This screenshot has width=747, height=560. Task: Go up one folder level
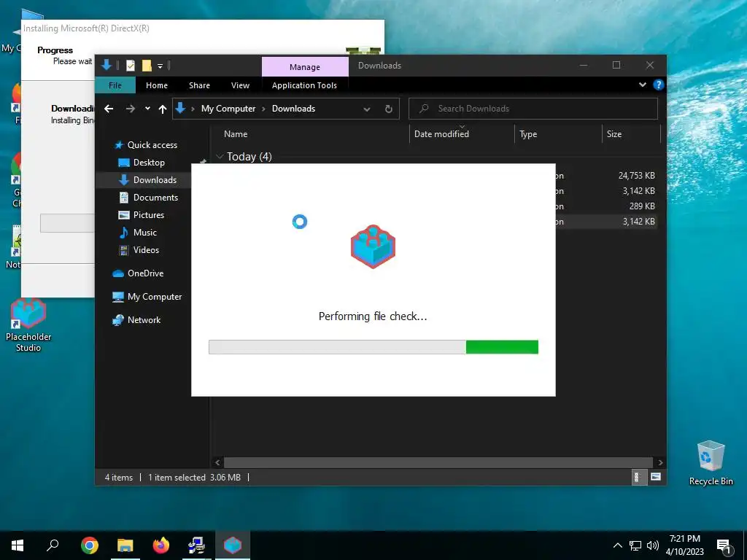[x=163, y=109]
